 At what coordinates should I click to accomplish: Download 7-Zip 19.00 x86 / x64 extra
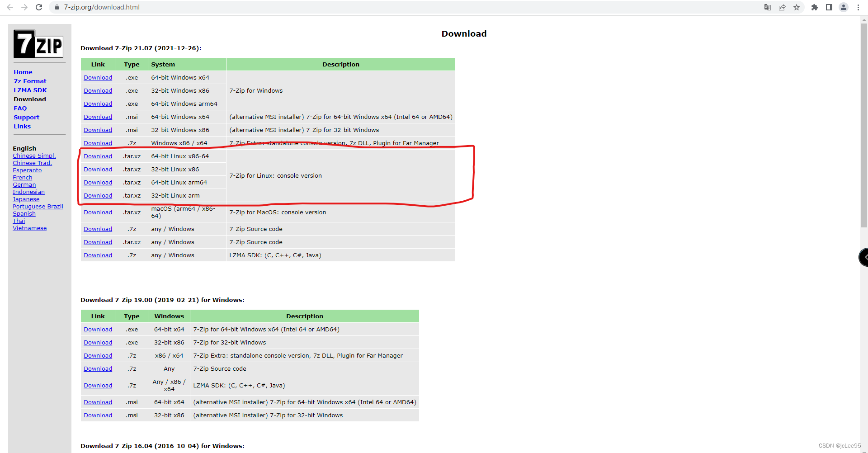(x=98, y=356)
